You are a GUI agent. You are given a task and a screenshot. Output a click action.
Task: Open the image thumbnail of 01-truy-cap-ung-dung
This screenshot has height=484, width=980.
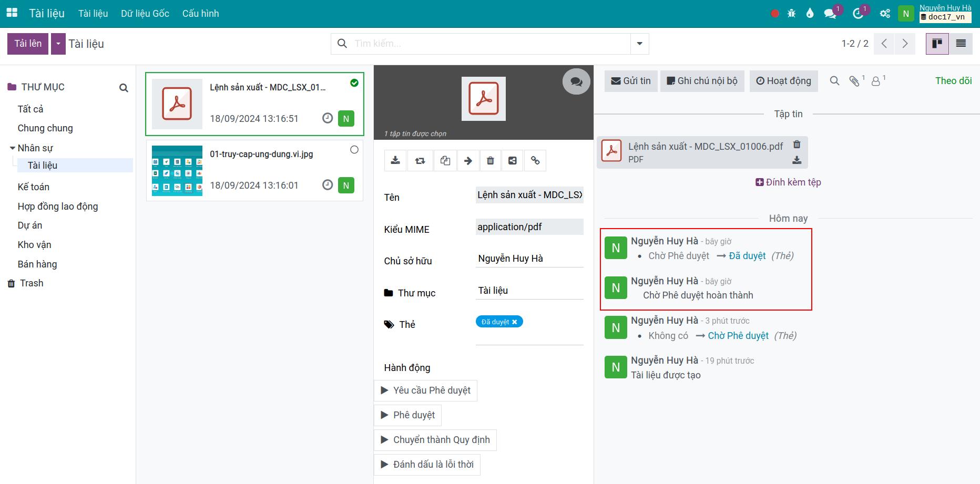177,171
